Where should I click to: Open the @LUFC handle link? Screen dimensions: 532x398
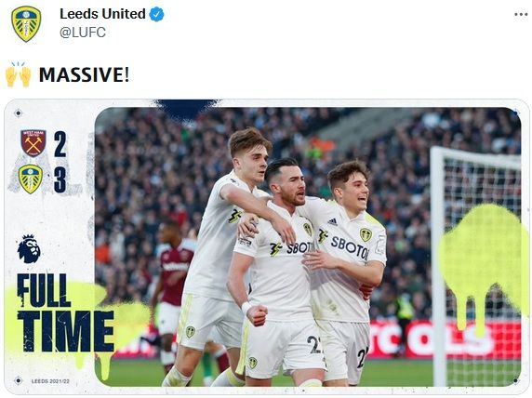pyautogui.click(x=83, y=33)
